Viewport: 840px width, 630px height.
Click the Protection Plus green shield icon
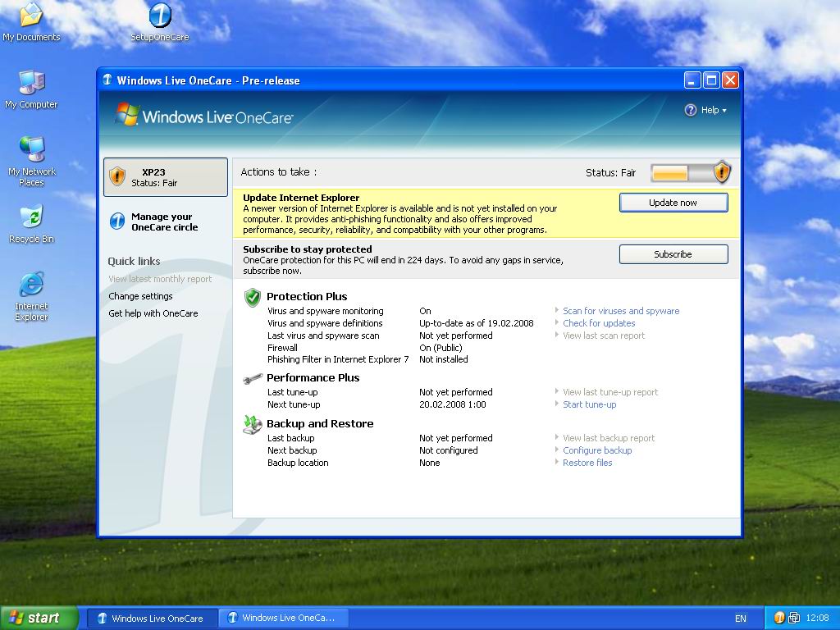coord(252,297)
